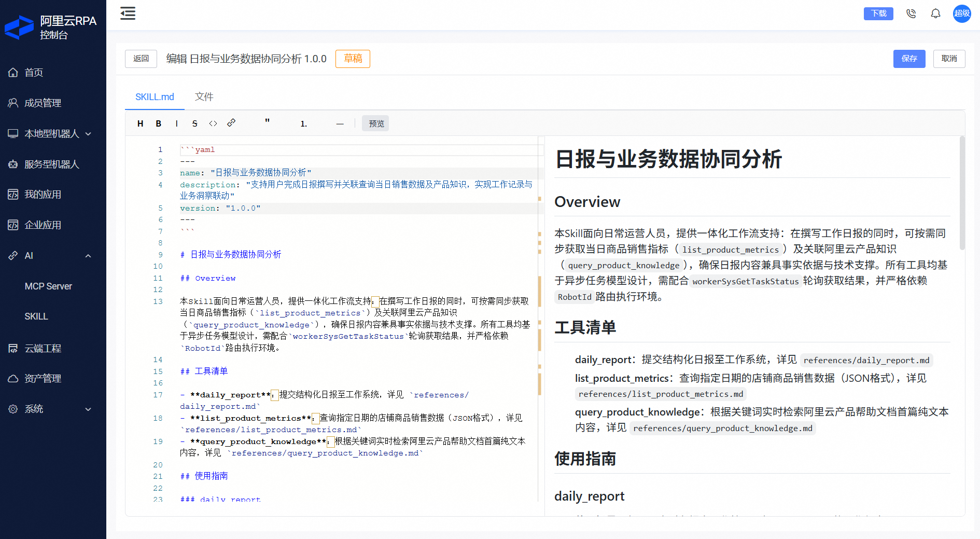The width and height of the screenshot is (980, 539).
Task: Expand the 系统 submenu chevron
Action: point(88,409)
